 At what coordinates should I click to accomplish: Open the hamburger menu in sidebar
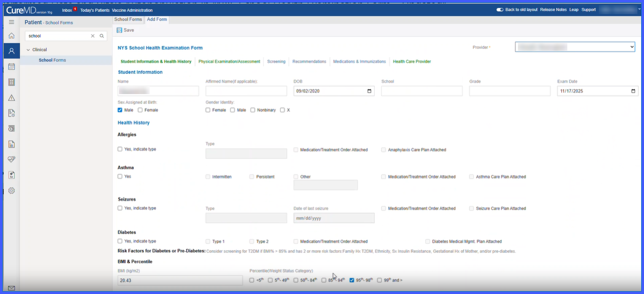tap(11, 22)
